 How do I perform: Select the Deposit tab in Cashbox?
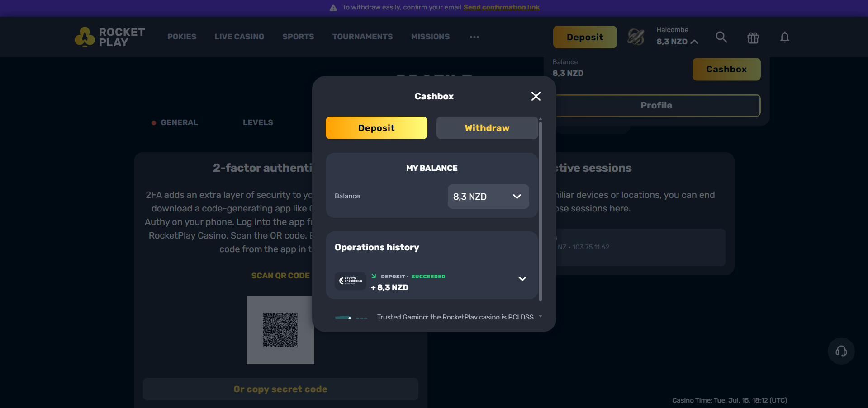(x=376, y=128)
